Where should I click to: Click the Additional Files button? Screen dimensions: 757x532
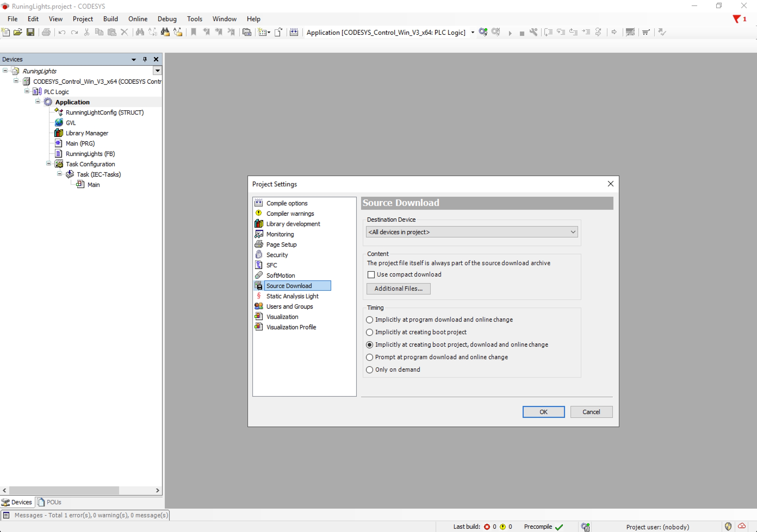pyautogui.click(x=398, y=288)
